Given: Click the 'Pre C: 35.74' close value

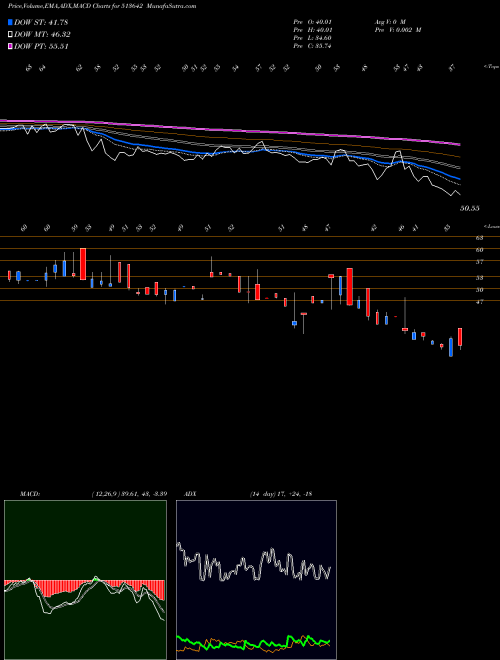Looking at the screenshot, I should point(312,46).
